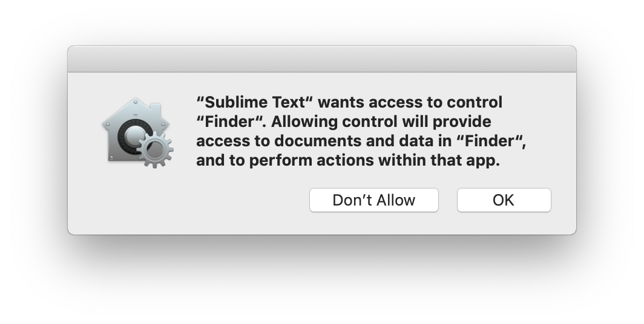Screen dimensions: 644x324
Task: Click the "Finder" mention on the third line
Action: (490, 141)
